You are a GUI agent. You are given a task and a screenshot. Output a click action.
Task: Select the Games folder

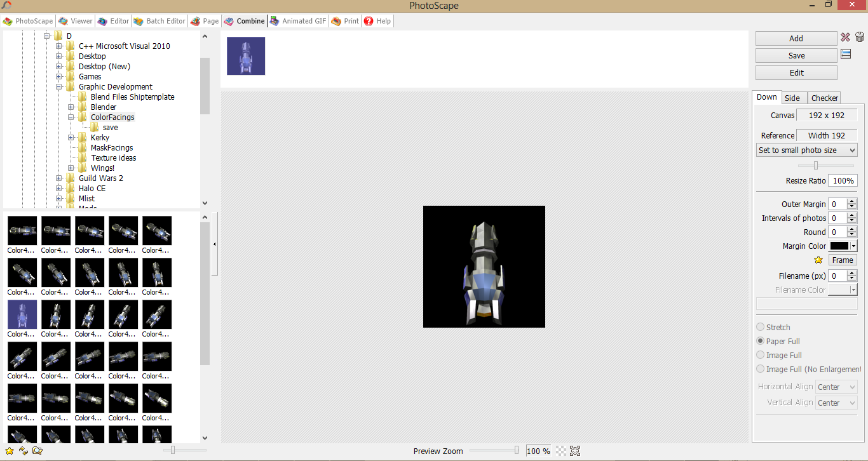tap(90, 76)
